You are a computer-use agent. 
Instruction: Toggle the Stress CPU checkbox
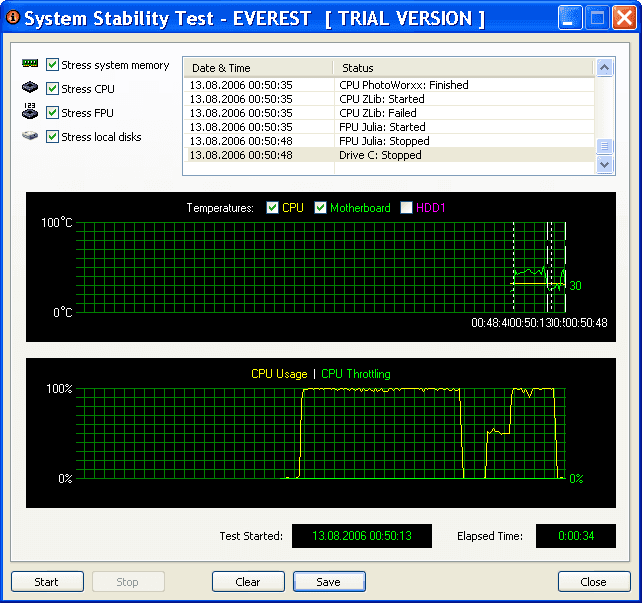point(52,88)
